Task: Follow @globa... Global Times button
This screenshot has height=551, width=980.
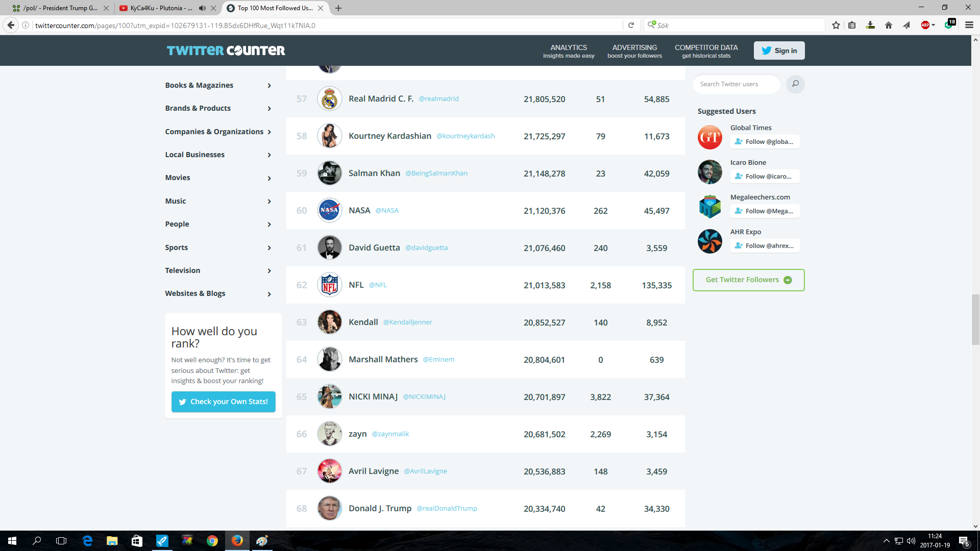Action: click(x=764, y=142)
